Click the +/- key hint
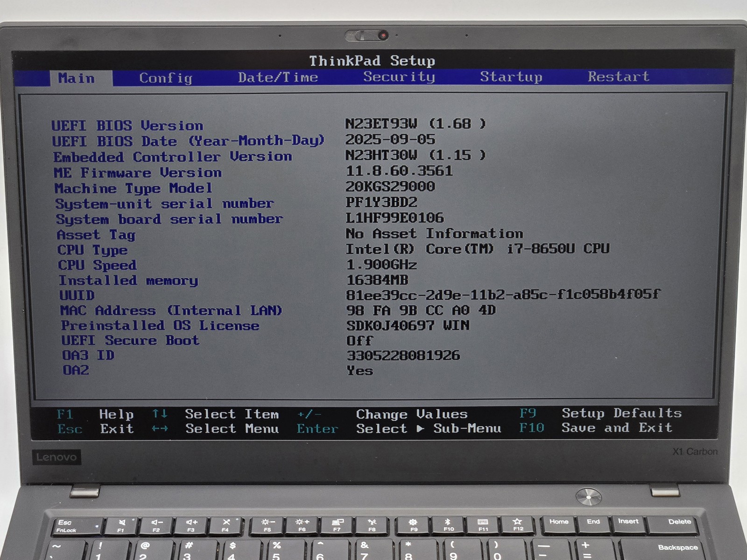Screen dimensions: 747x560 [310, 414]
